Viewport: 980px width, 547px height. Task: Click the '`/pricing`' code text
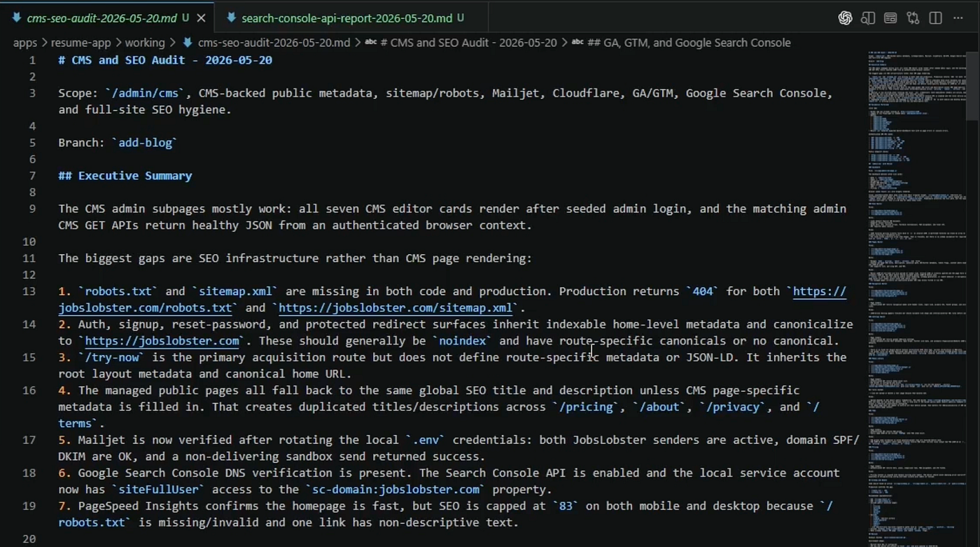(585, 407)
